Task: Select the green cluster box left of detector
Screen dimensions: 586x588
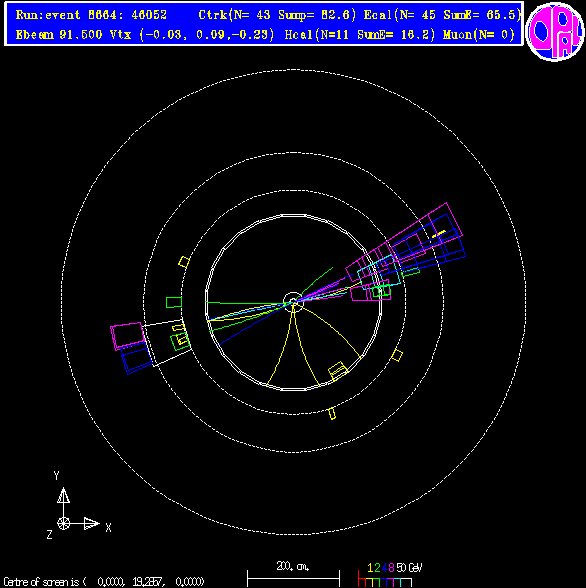Action: (174, 302)
